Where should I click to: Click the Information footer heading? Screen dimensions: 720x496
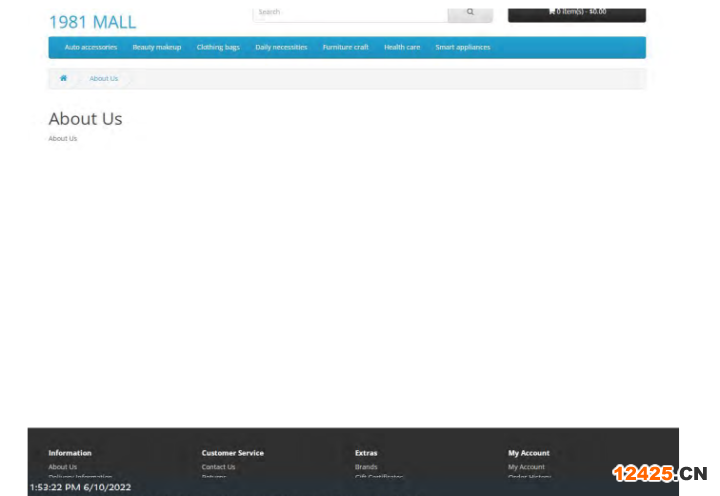[70, 453]
